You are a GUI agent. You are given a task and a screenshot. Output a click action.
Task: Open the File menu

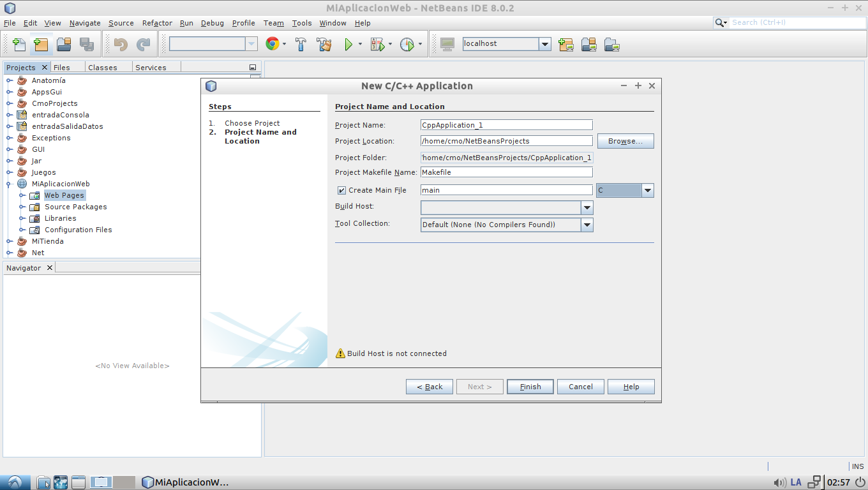tap(10, 23)
